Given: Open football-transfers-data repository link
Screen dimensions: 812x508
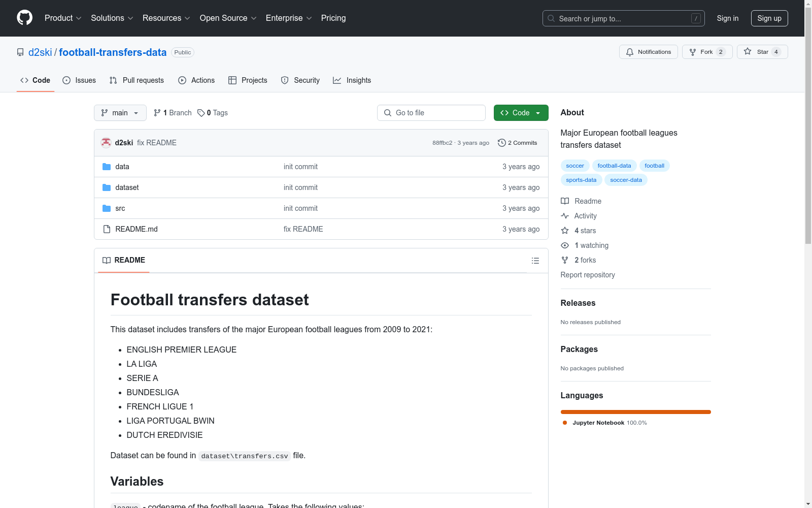Looking at the screenshot, I should coord(113,52).
